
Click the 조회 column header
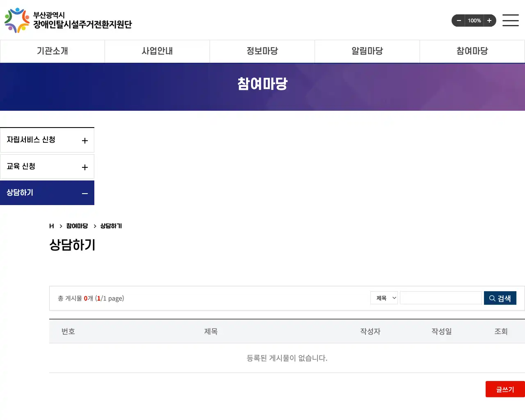click(501, 331)
